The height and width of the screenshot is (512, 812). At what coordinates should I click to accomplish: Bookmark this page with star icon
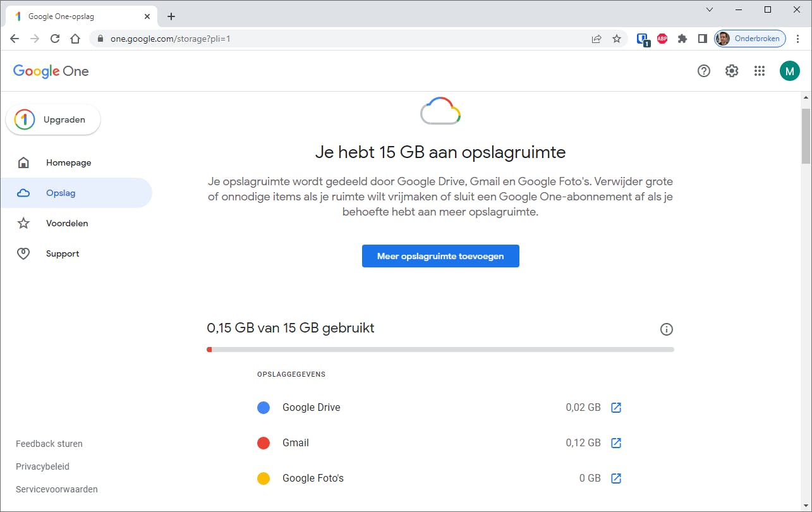click(617, 39)
